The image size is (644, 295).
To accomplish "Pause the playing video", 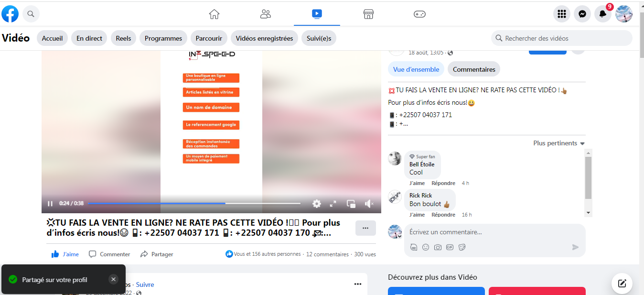I will 50,204.
